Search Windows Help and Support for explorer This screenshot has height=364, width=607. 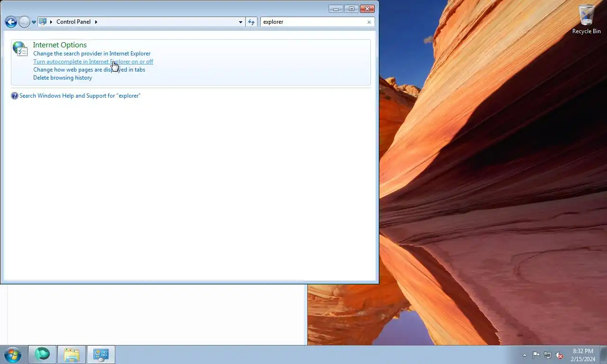tap(80, 96)
